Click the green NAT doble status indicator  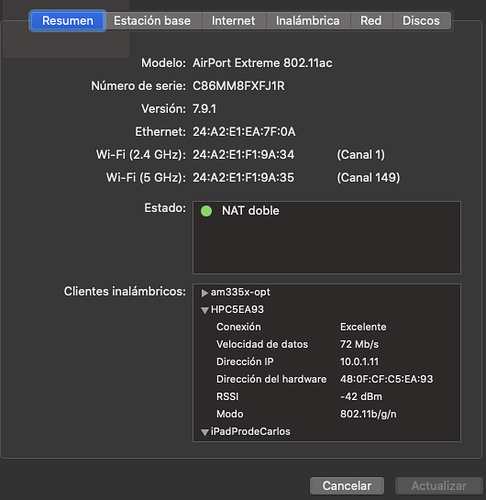pos(206,211)
